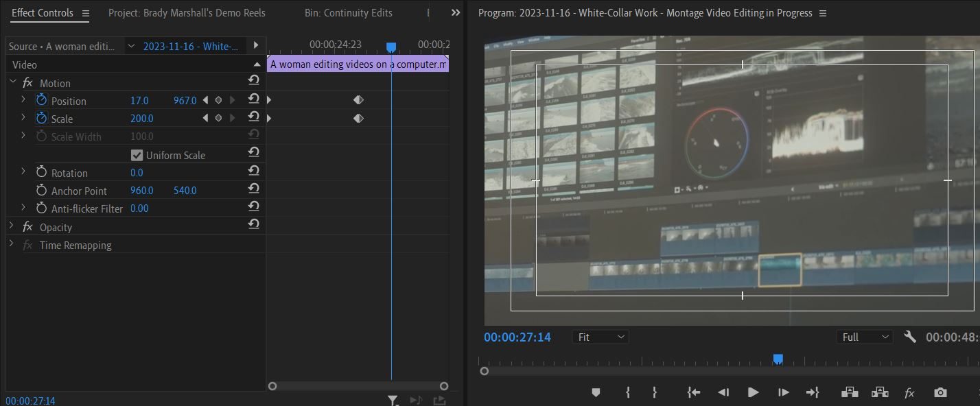This screenshot has width=980, height=406.
Task: Toggle the Scale stopwatch animation
Action: coord(41,118)
